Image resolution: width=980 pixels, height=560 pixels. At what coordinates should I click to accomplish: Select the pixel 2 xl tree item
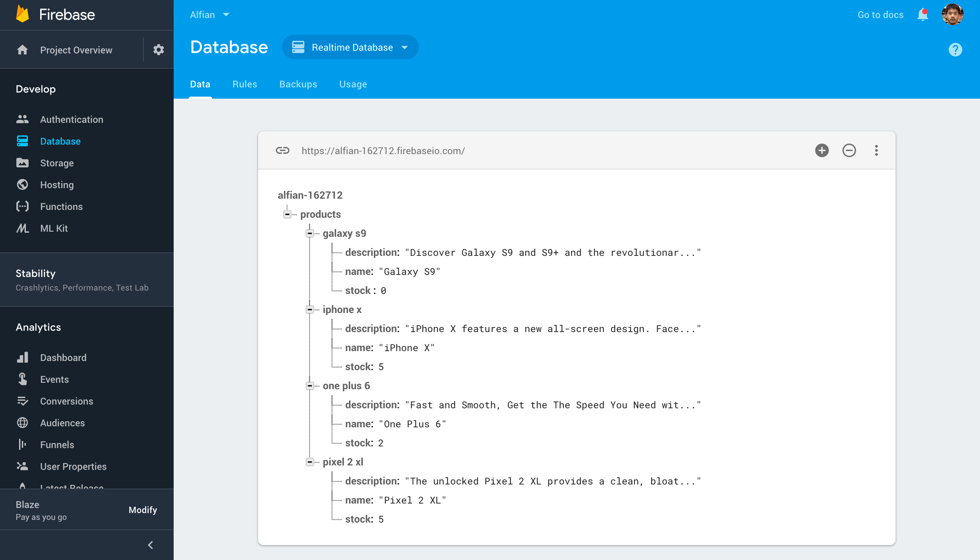click(343, 462)
